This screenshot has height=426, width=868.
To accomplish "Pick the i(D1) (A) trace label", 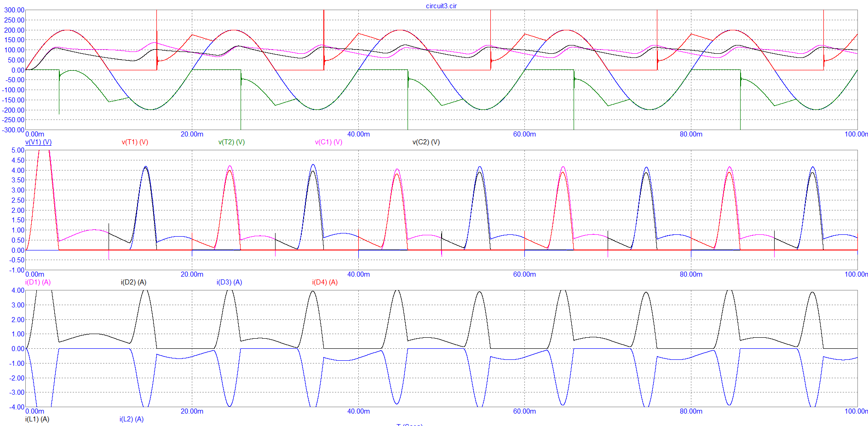I will pos(38,282).
